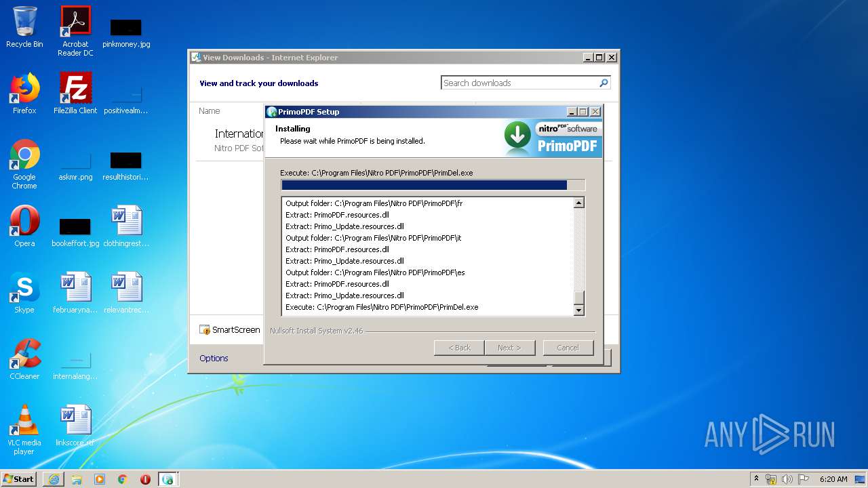Select bookeffort.jpg desktop file

[x=75, y=232]
